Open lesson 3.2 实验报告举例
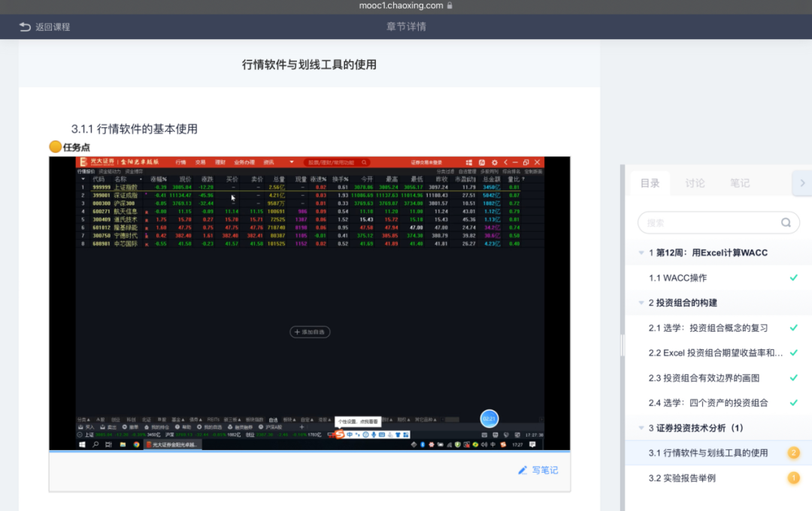Screen dimensions: 812x511 pyautogui.click(x=682, y=478)
